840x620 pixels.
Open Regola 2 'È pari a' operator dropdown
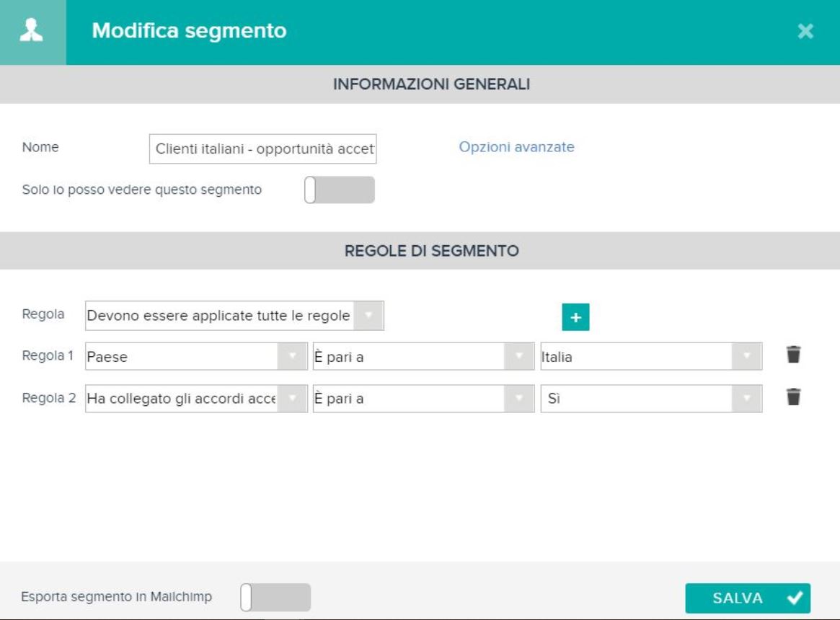423,398
